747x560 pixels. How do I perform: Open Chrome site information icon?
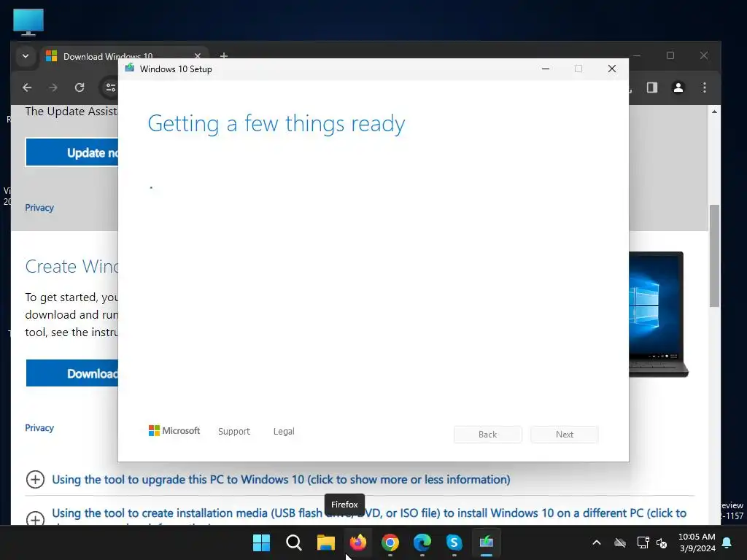click(111, 87)
